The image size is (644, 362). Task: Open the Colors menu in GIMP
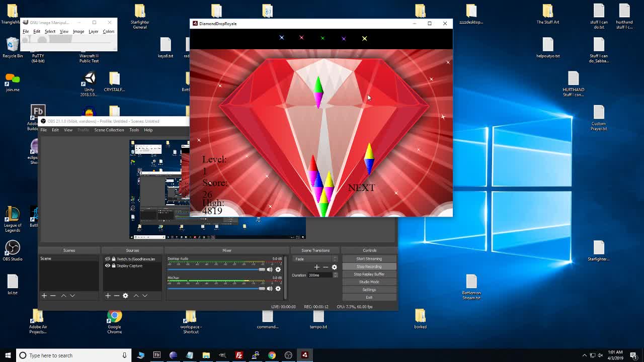(108, 31)
